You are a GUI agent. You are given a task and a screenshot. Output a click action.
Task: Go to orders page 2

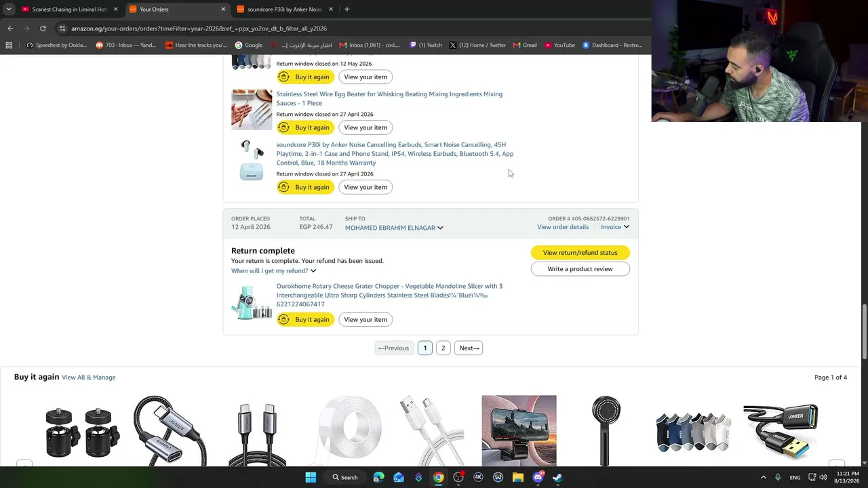tap(443, 348)
